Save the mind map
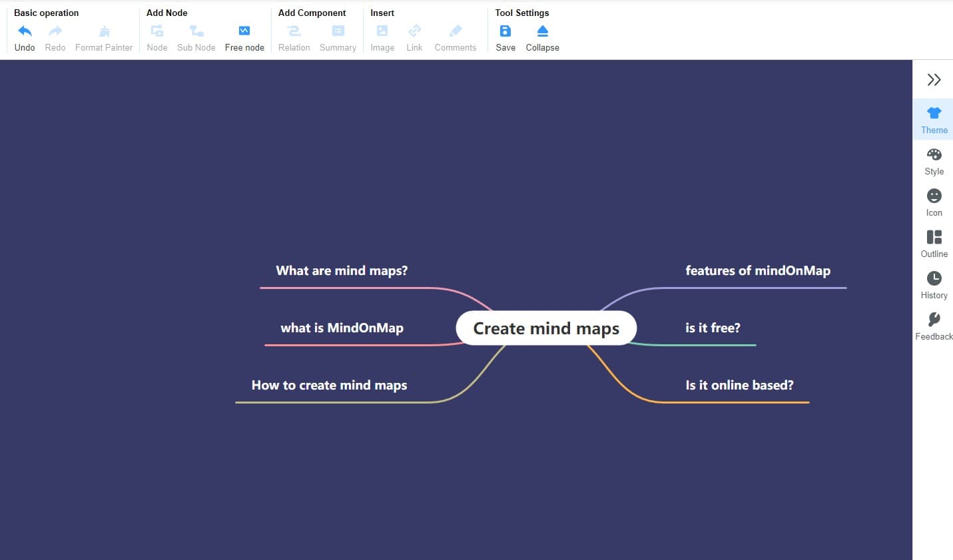Viewport: 953px width, 560px height. click(505, 31)
